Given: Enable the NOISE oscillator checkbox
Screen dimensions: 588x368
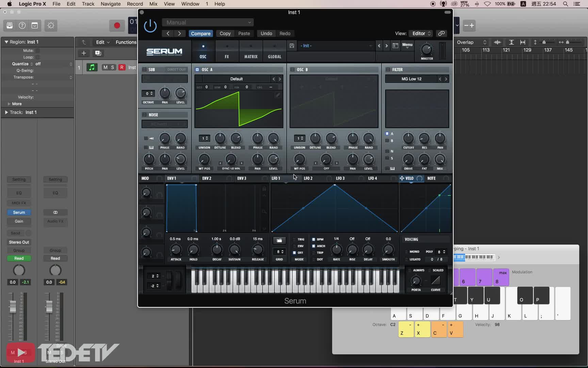Looking at the screenshot, I should [x=144, y=115].
